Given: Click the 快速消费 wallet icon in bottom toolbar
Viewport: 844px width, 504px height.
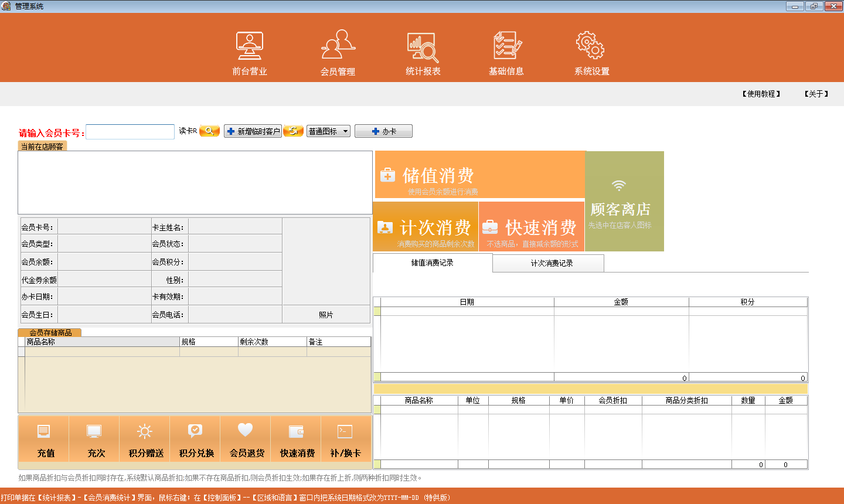Looking at the screenshot, I should click(296, 439).
